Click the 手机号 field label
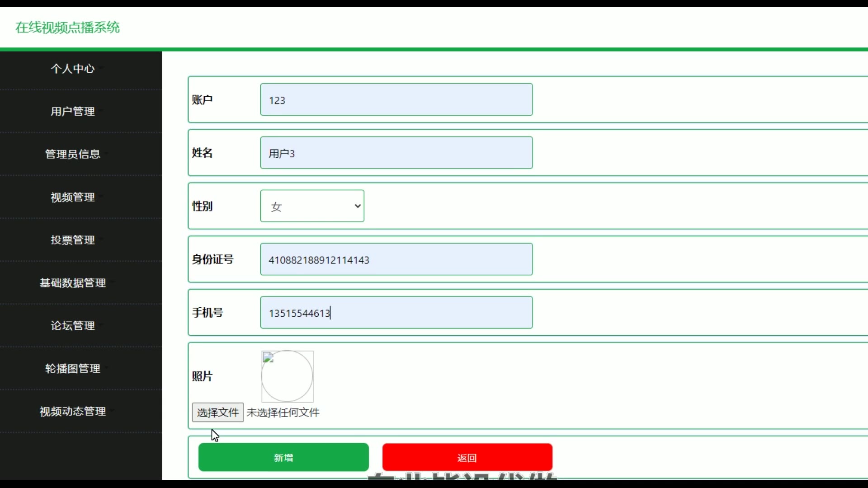Screen dimensions: 868x488 (208, 313)
